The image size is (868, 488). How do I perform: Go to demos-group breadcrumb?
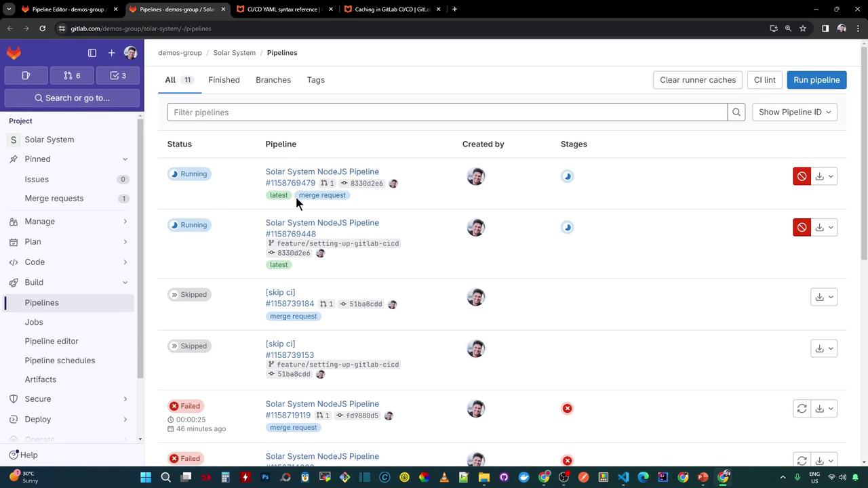(180, 53)
